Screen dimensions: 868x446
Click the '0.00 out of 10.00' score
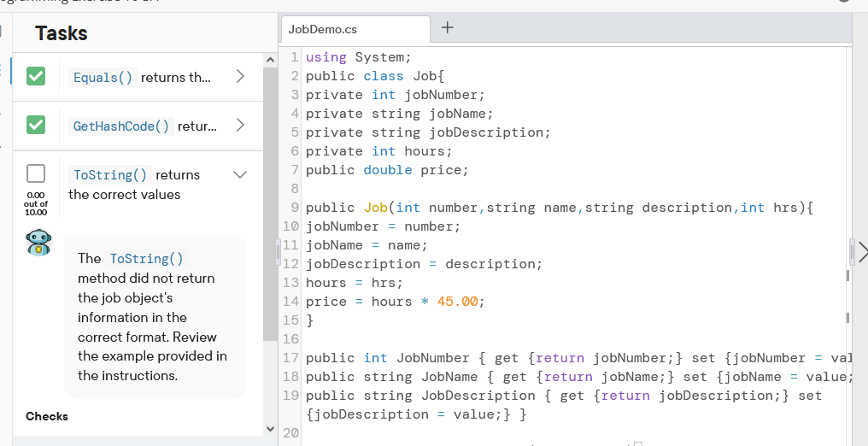(36, 203)
